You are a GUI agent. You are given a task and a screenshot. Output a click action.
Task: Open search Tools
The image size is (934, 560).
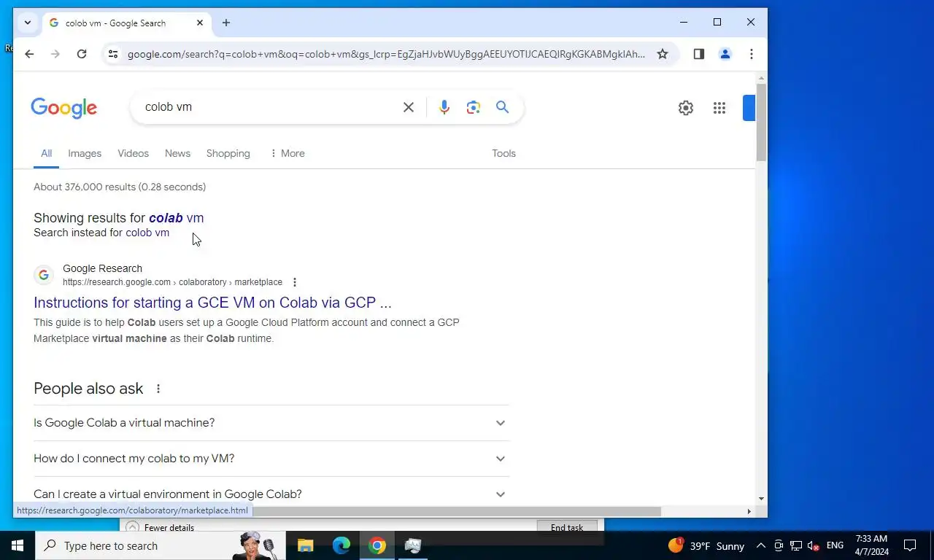(503, 153)
